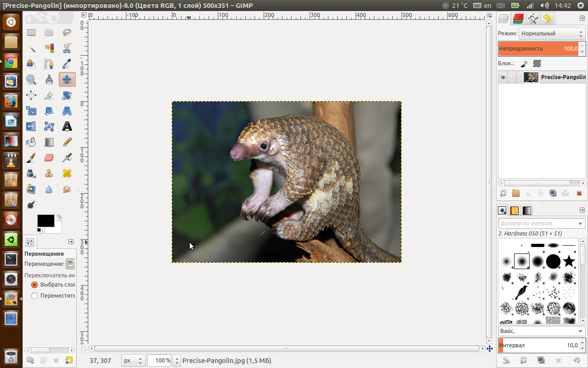Select the Color Picker eyedropper tool
This screenshot has width=588, height=368.
(67, 64)
